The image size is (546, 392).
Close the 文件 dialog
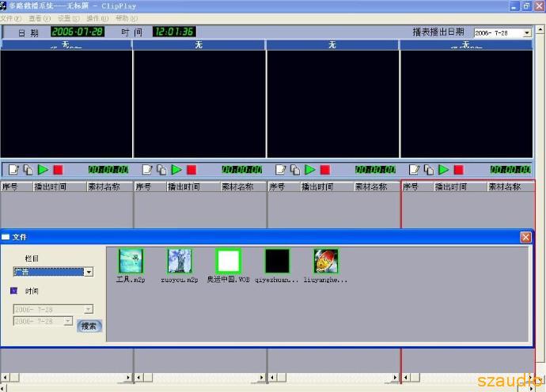[525, 237]
